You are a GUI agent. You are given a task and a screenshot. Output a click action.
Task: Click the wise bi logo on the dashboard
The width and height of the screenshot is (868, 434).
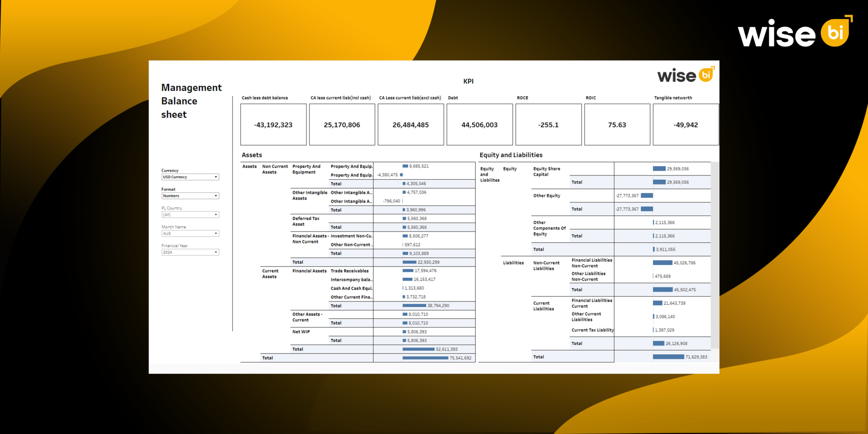tap(684, 75)
